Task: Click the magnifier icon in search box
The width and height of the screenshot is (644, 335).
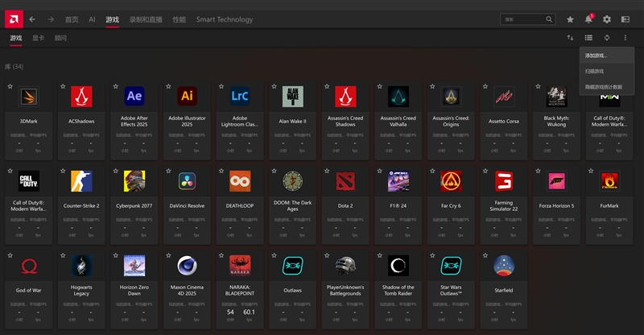Action: click(x=549, y=19)
